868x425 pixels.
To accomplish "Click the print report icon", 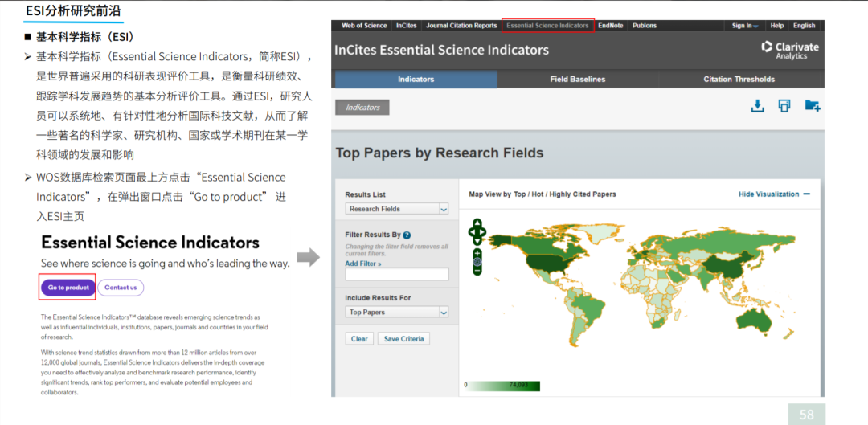I will pos(784,106).
